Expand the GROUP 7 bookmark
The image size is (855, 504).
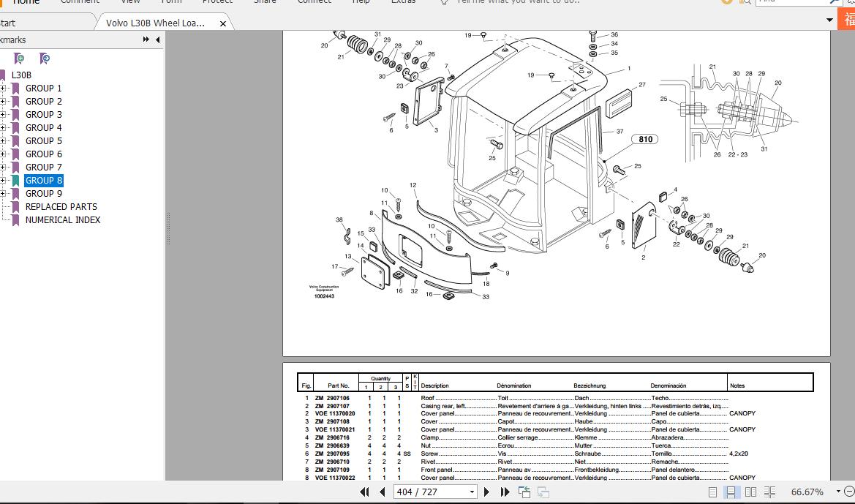pyautogui.click(x=3, y=168)
